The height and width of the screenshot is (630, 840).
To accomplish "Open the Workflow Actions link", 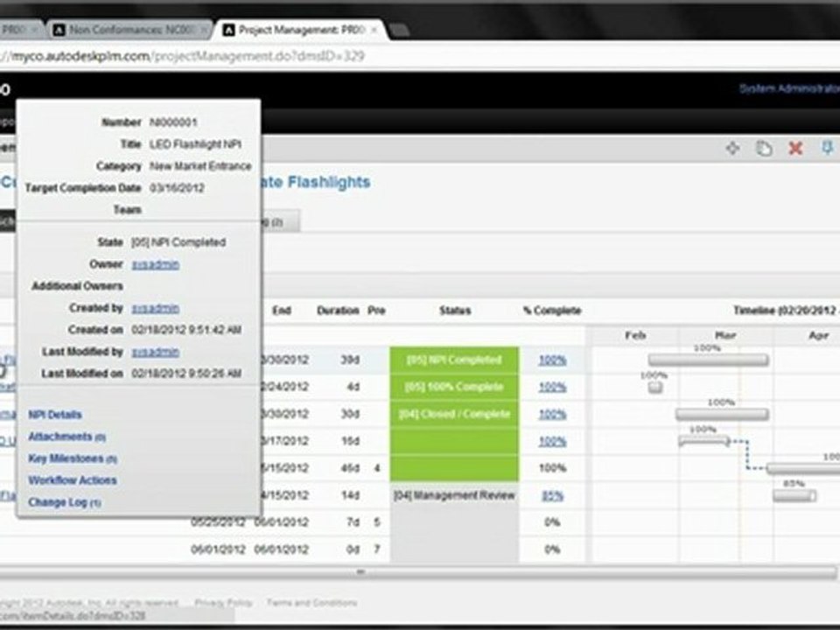I will pos(73,480).
